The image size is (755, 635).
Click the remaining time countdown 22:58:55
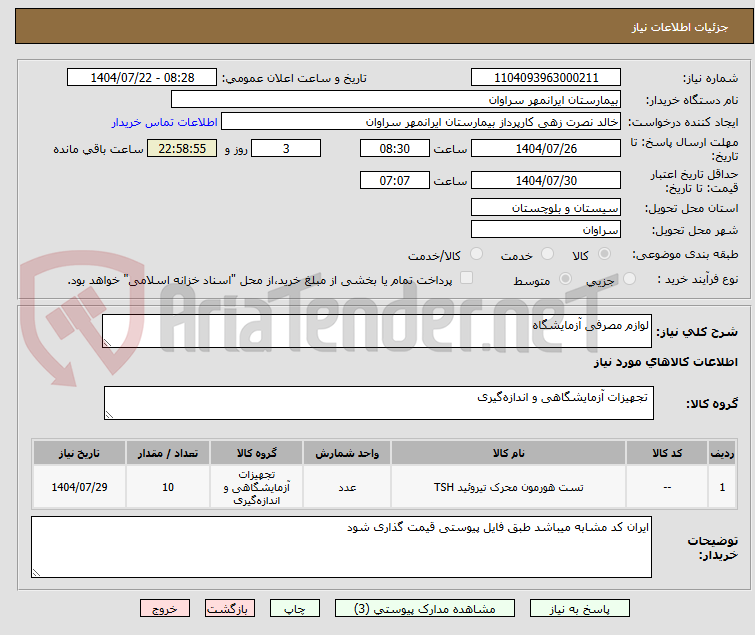pyautogui.click(x=182, y=148)
